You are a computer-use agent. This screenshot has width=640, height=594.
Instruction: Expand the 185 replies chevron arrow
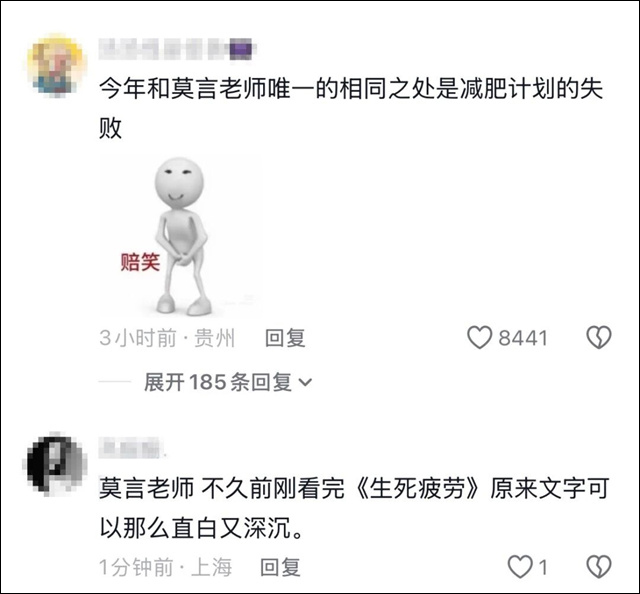(305, 383)
